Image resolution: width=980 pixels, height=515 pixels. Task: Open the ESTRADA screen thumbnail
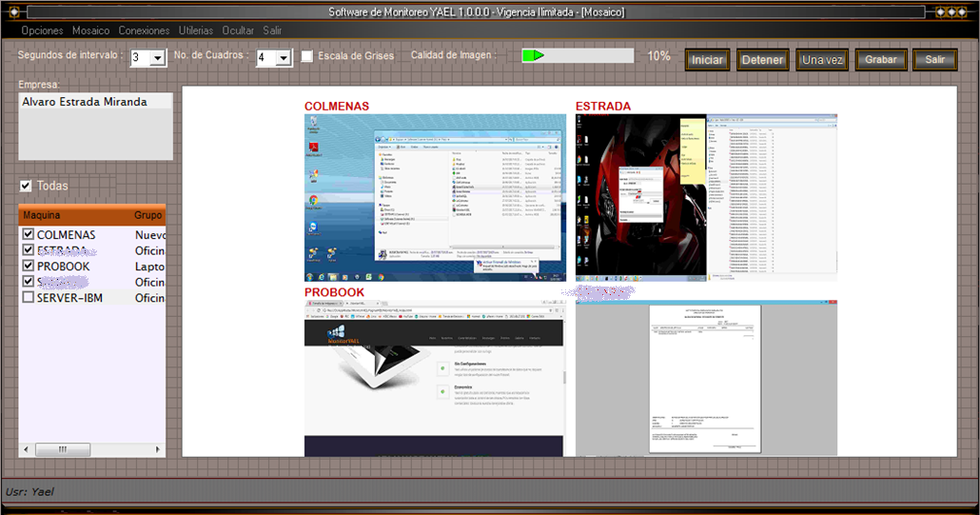pyautogui.click(x=706, y=198)
